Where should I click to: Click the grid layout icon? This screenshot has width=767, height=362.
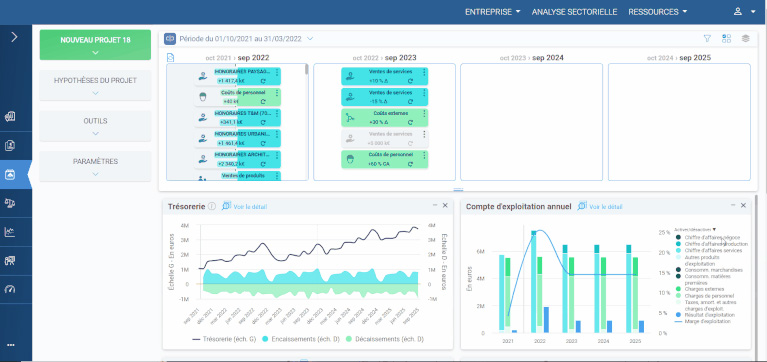pyautogui.click(x=726, y=38)
